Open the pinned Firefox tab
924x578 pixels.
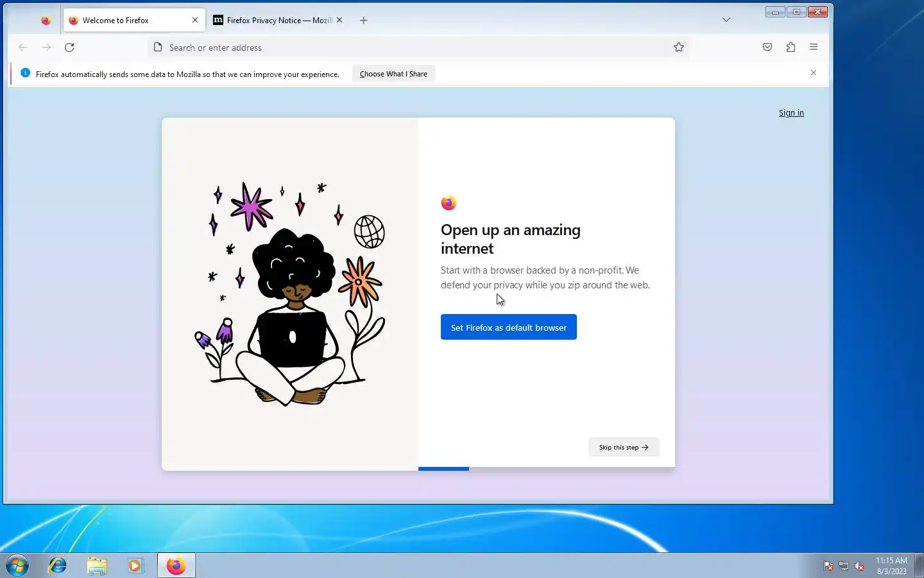(46, 20)
